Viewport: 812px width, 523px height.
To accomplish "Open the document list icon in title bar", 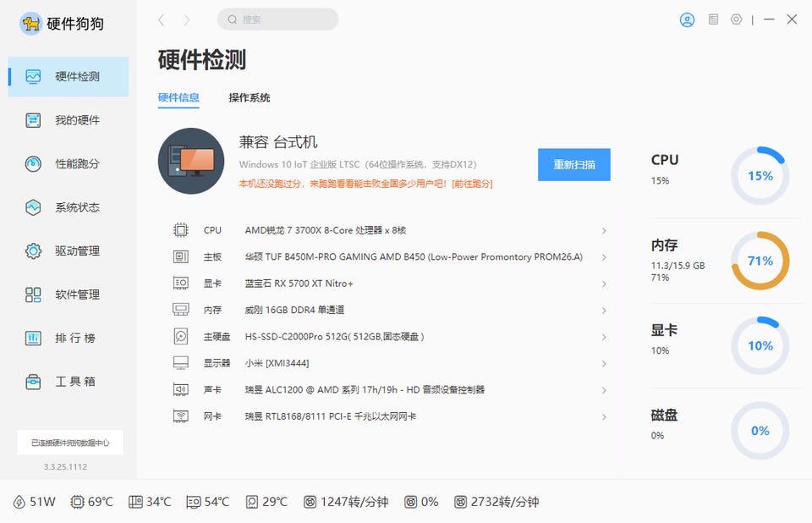I will pyautogui.click(x=713, y=19).
